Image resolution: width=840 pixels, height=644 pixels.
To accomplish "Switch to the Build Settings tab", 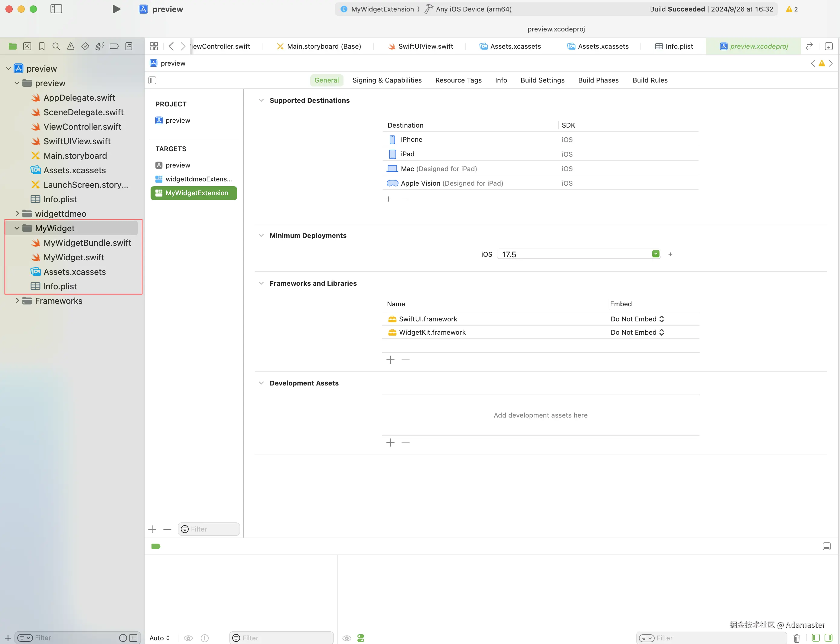I will 542,80.
